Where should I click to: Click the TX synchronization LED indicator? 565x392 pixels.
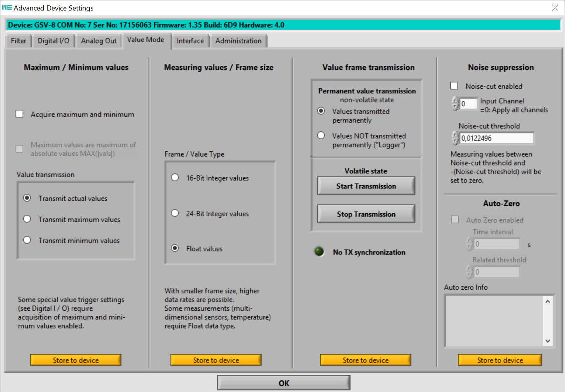[x=319, y=252]
